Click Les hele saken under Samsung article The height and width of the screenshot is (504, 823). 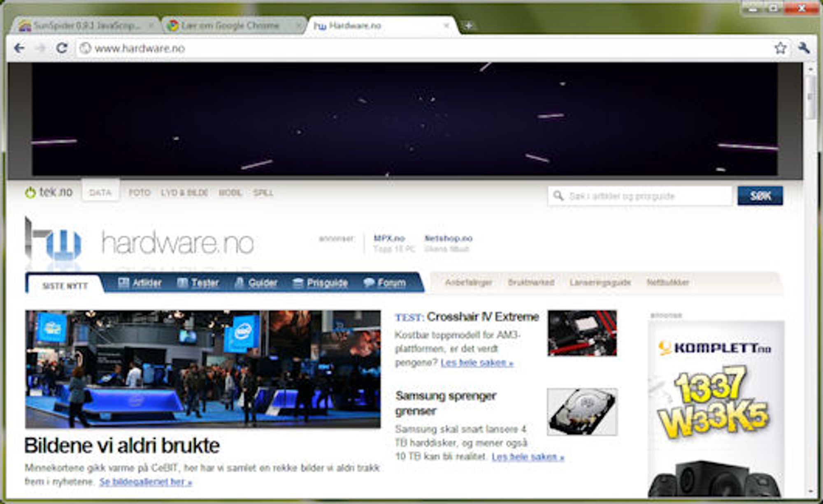click(528, 456)
